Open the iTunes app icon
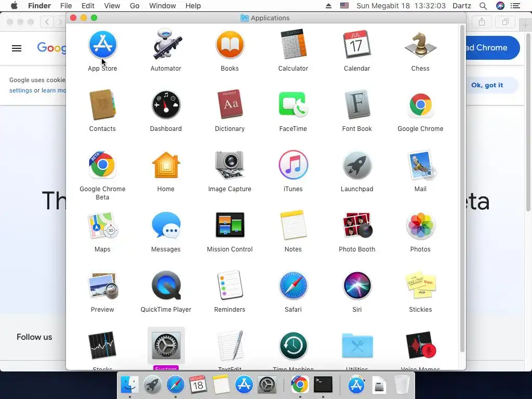The image size is (532, 399). [293, 165]
